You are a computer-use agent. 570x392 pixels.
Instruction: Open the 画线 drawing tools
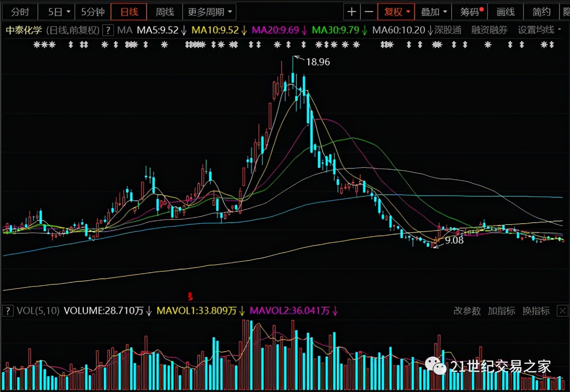[505, 12]
